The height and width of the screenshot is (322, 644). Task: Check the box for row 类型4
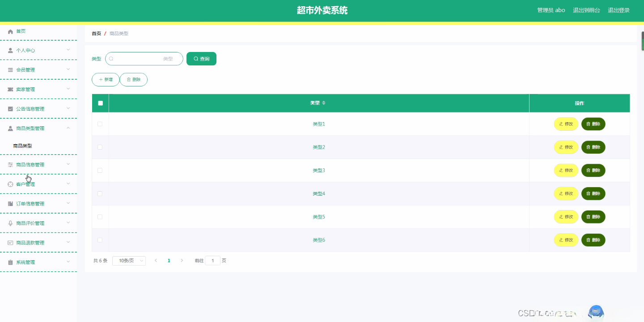100,194
